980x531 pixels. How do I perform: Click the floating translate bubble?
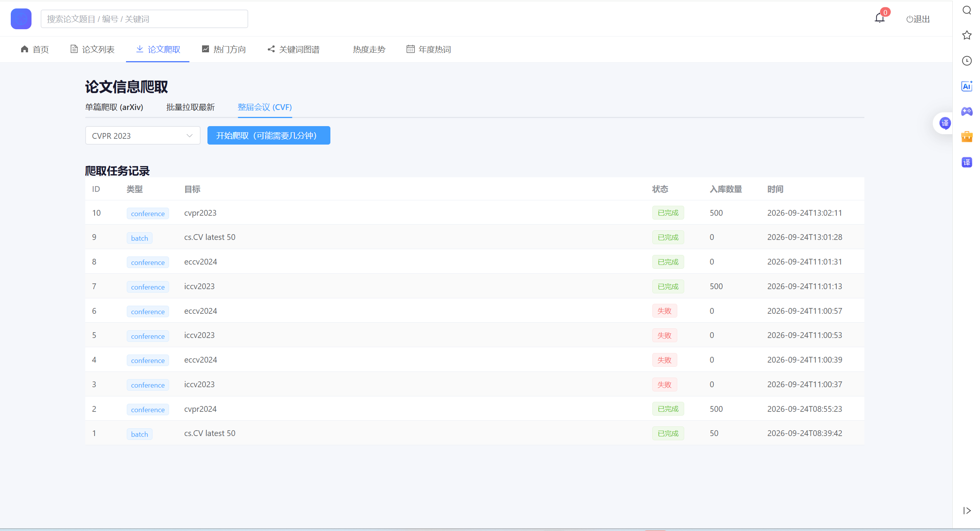click(945, 123)
